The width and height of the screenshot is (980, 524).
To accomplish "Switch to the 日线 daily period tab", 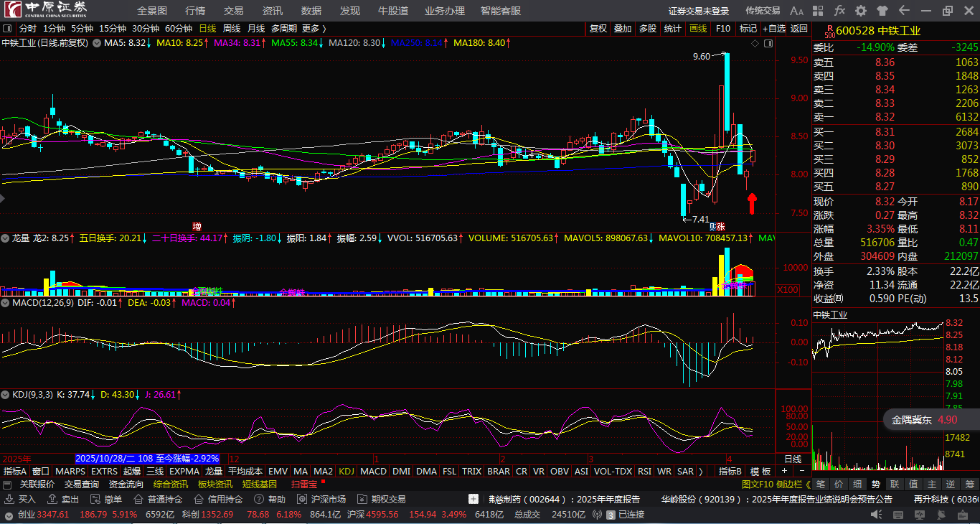I will (207, 29).
